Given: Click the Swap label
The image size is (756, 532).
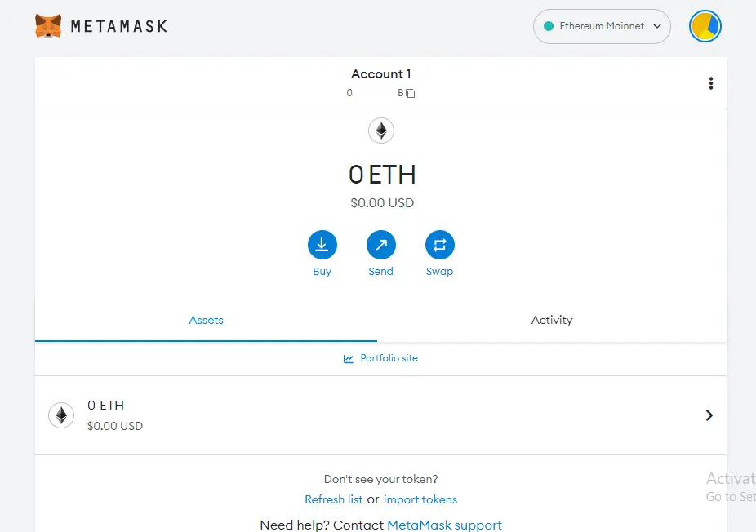Looking at the screenshot, I should tap(440, 271).
